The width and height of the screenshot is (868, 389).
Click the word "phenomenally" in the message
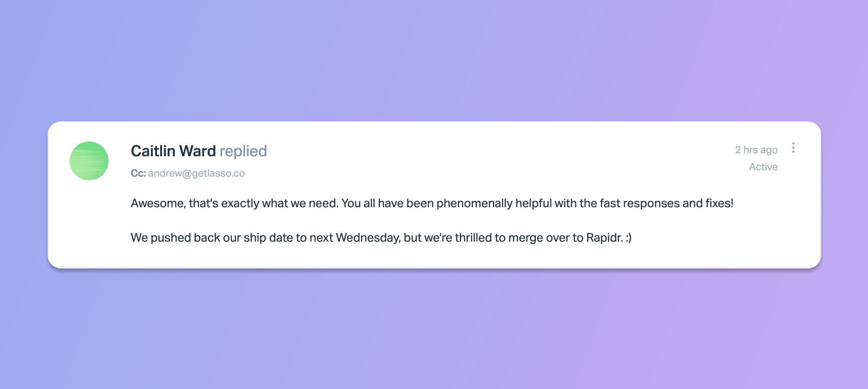click(474, 203)
